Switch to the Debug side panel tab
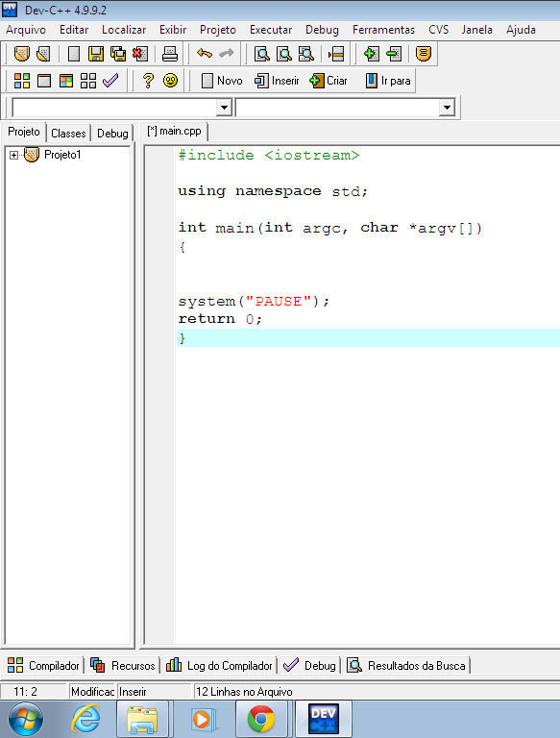This screenshot has width=560, height=738. [x=112, y=134]
